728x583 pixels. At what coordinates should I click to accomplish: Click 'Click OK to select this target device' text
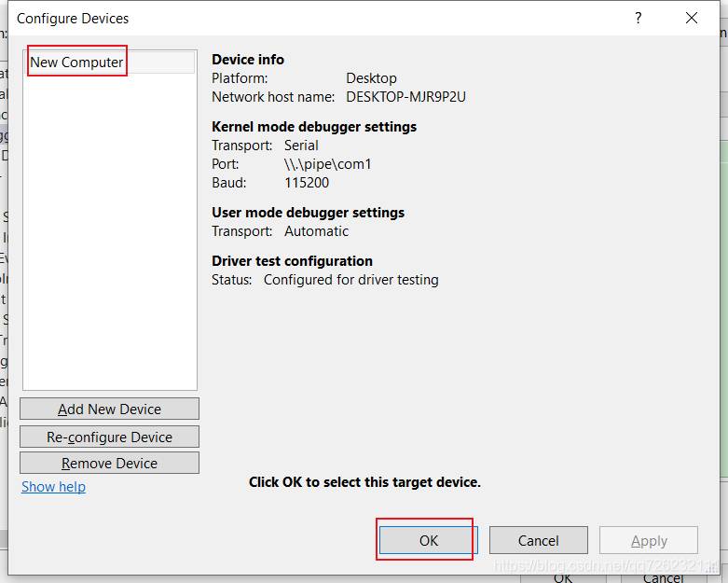click(364, 482)
